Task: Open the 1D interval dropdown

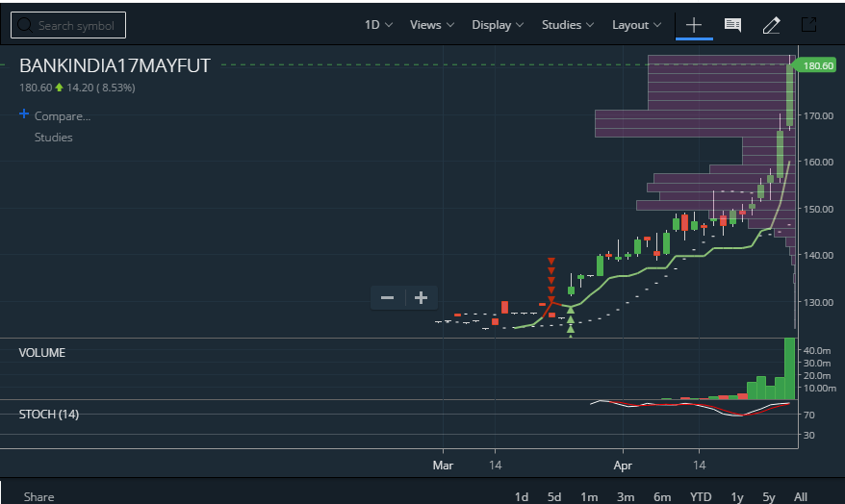Action: coord(378,25)
